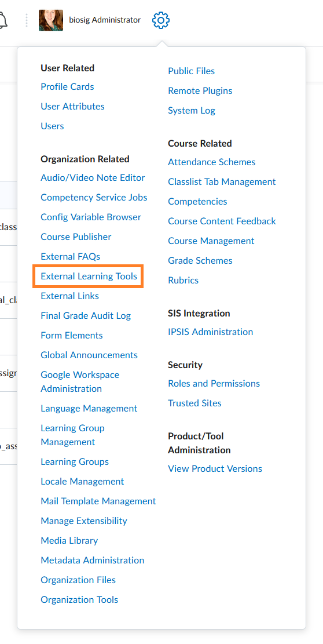The height and width of the screenshot is (644, 323).
Task: Select User Attributes
Action: click(72, 107)
